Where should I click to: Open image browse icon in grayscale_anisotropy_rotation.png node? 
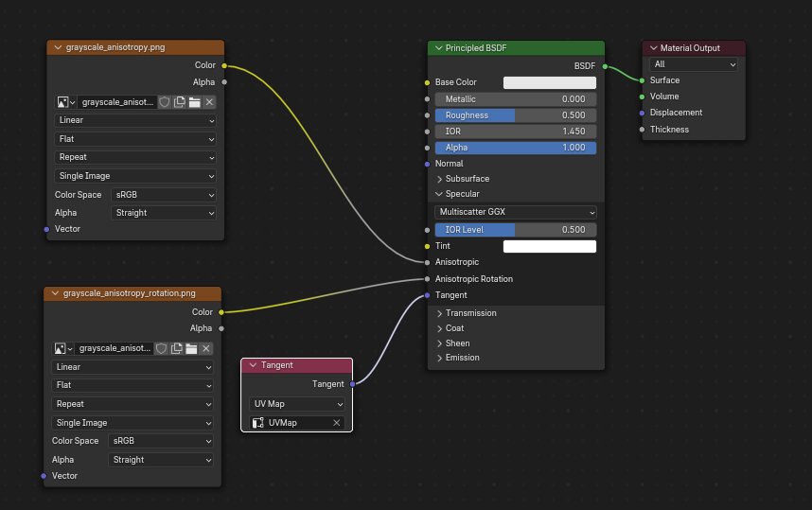point(64,348)
